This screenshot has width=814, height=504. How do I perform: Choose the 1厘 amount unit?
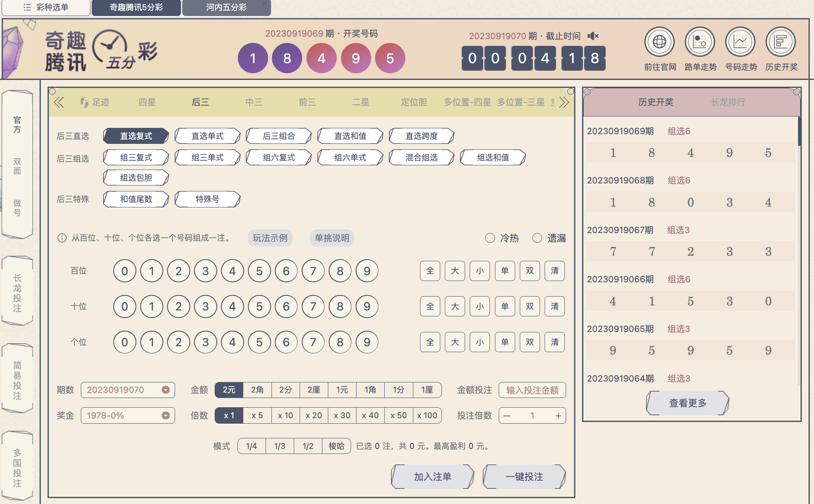427,390
